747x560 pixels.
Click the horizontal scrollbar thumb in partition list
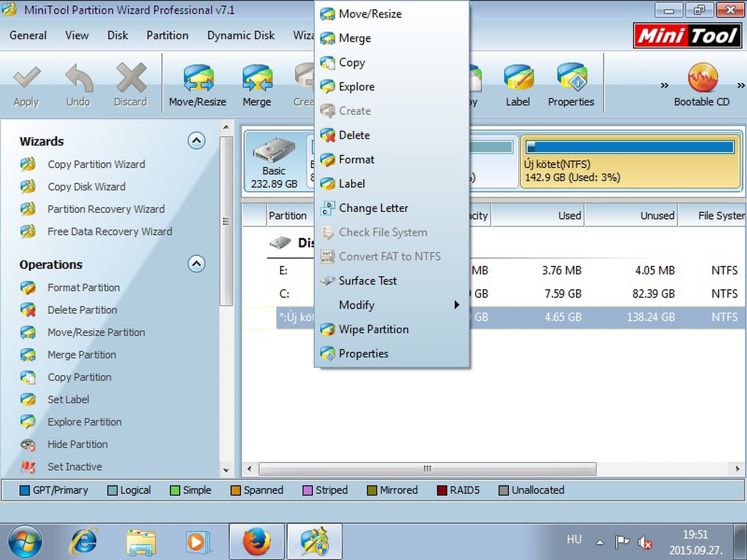[428, 469]
